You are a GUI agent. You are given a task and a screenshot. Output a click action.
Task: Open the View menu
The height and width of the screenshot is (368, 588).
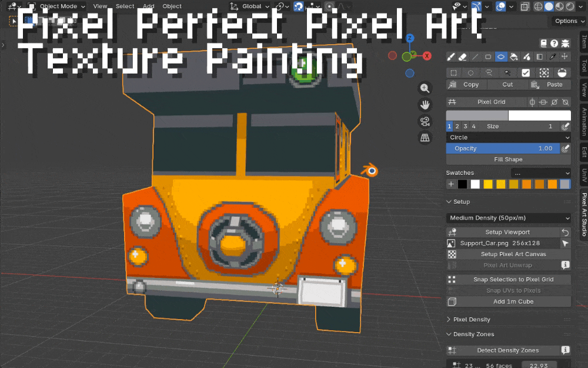[100, 6]
